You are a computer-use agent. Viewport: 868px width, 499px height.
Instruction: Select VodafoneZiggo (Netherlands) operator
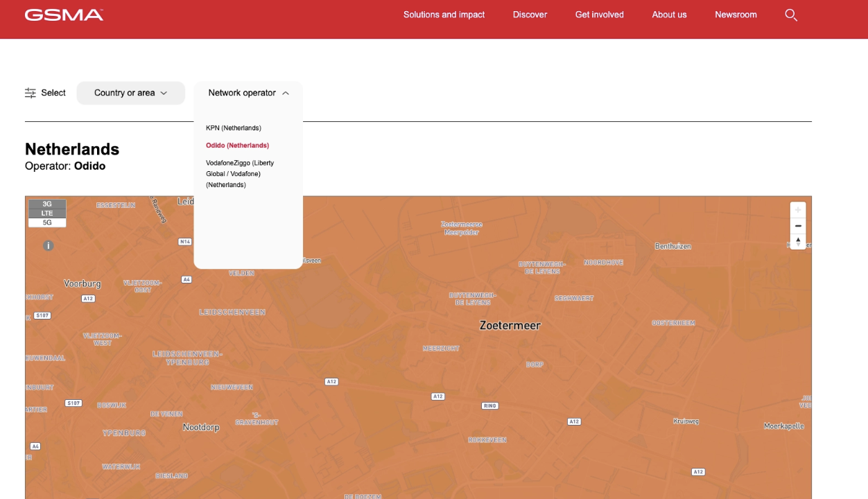tap(240, 174)
